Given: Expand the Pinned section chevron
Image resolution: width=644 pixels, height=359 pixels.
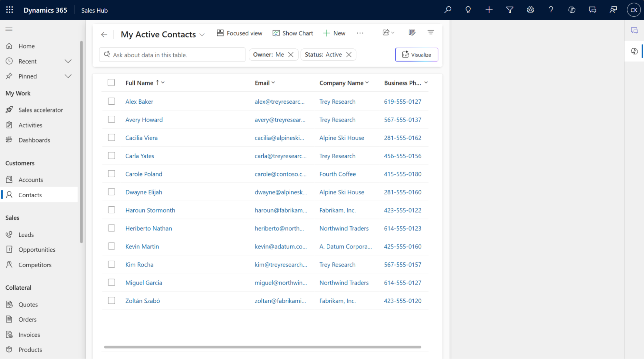Looking at the screenshot, I should point(68,76).
